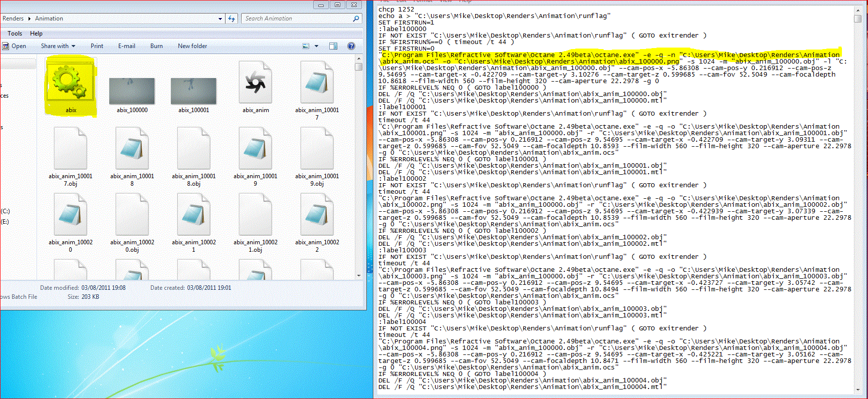The height and width of the screenshot is (399, 868).
Task: Click the ":label100001" line in Notepad
Action: 402,107
